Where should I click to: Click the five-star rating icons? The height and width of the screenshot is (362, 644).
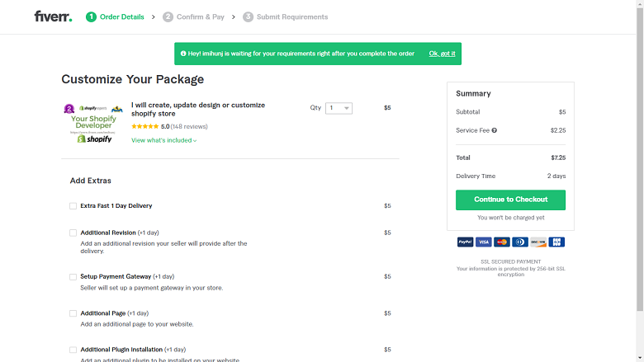click(x=145, y=126)
